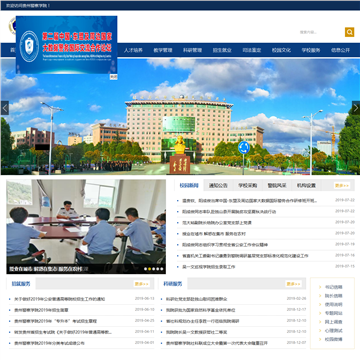Select second dot of news photo slider
The image size is (360, 360).
coord(149,269)
